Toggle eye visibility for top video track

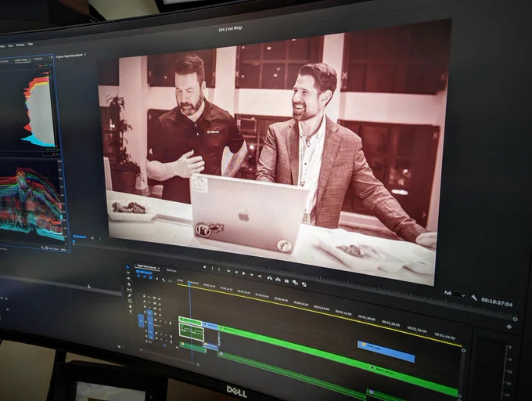click(159, 299)
